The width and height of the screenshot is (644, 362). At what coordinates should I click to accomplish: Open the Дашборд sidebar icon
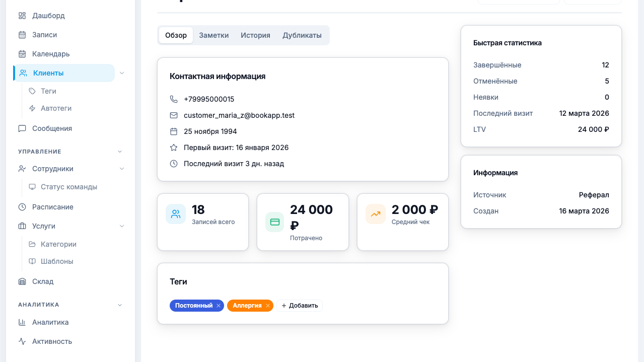[22, 16]
